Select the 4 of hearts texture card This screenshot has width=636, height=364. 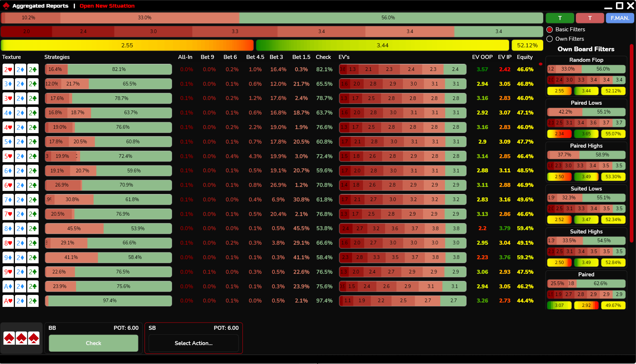(x=8, y=127)
